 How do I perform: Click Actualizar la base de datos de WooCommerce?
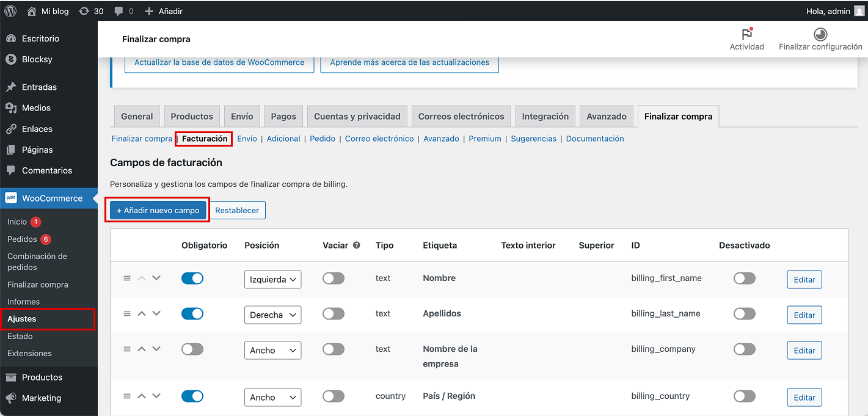tap(219, 62)
